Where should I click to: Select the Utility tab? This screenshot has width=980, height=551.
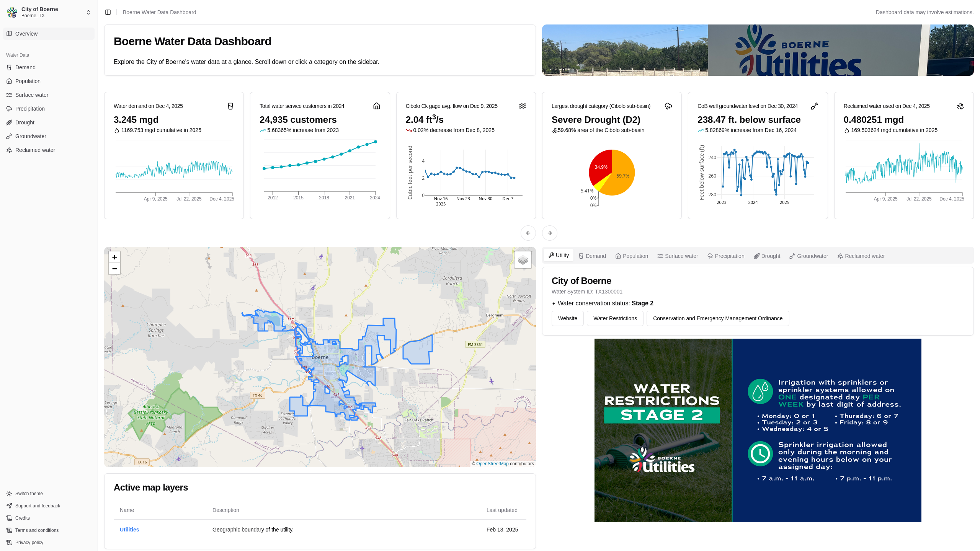tap(559, 255)
